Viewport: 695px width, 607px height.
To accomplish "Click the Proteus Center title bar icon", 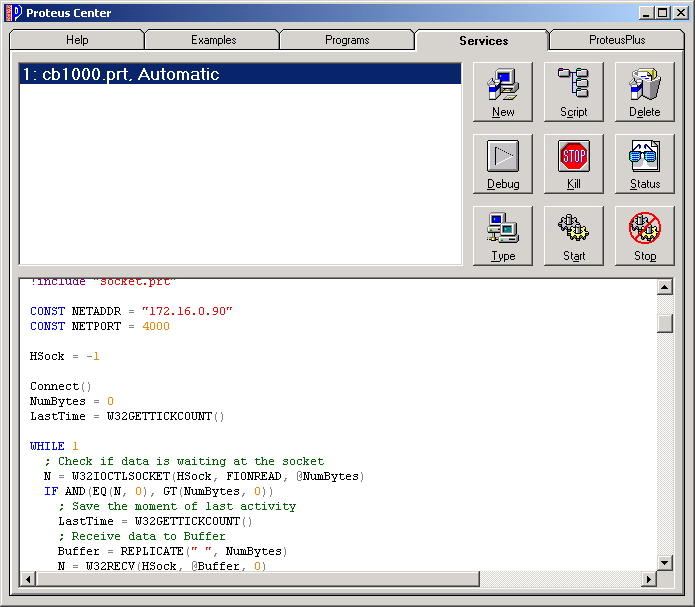I will pyautogui.click(x=14, y=12).
